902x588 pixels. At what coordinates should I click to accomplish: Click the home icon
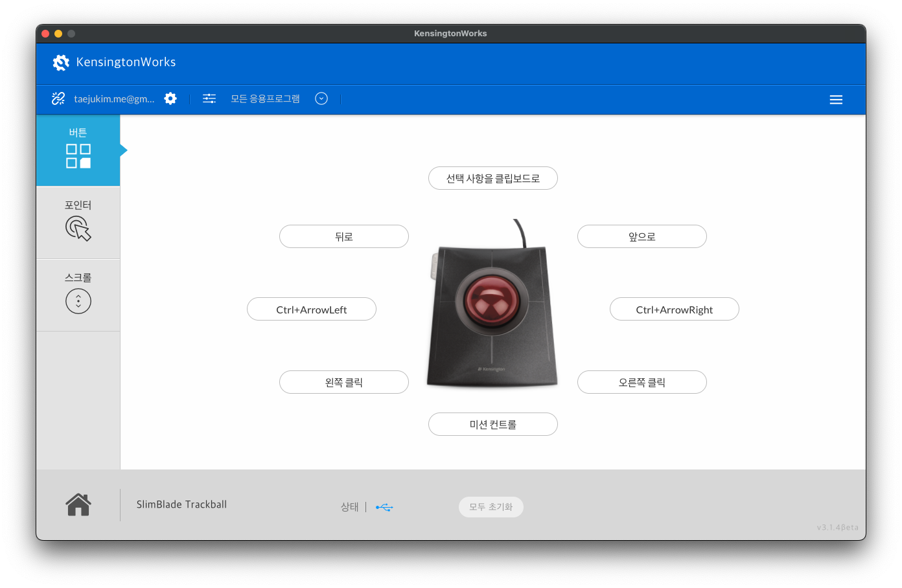point(78,504)
